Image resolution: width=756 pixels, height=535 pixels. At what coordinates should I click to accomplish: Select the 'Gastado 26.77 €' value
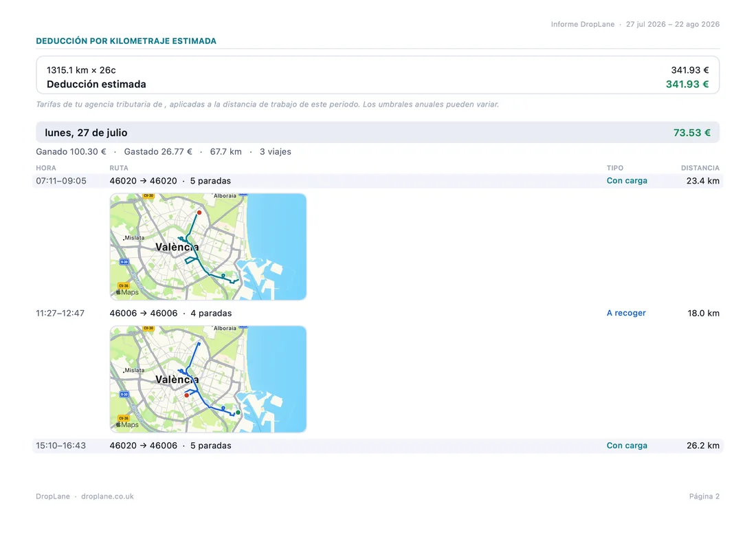tap(158, 151)
